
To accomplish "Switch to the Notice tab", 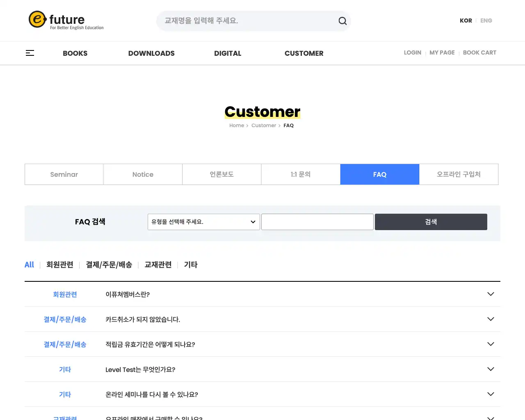I will coord(143,174).
